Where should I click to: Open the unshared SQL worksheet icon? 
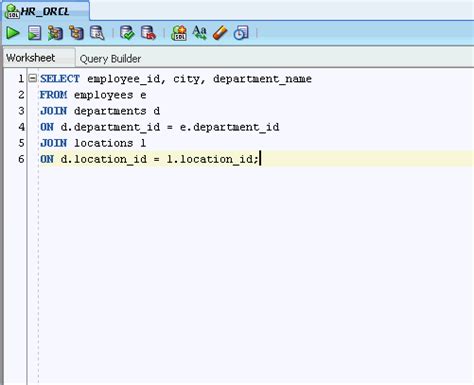179,33
